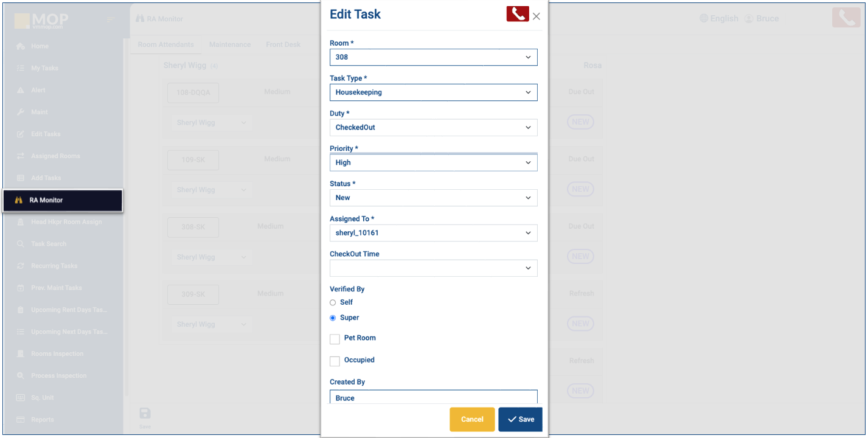Click the Created By input field
Image resolution: width=868 pixels, height=438 pixels.
(433, 397)
